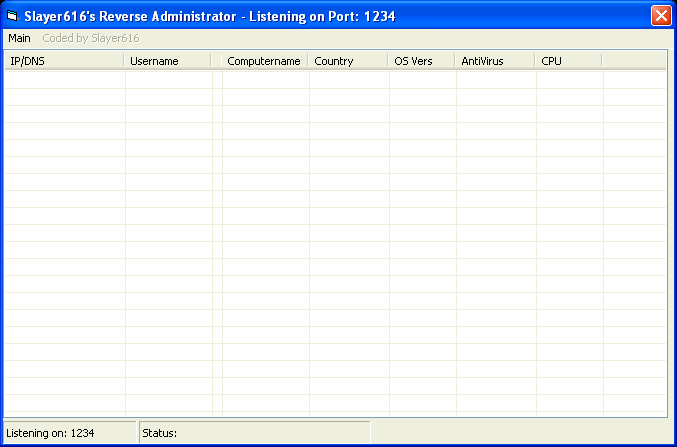This screenshot has width=677, height=447.
Task: Sort by the Username column header
Action: (167, 61)
